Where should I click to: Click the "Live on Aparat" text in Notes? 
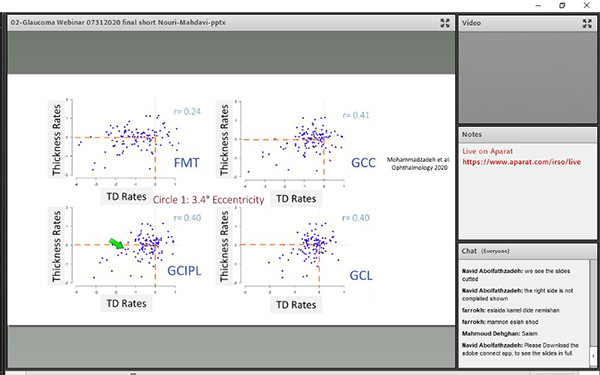coord(488,151)
